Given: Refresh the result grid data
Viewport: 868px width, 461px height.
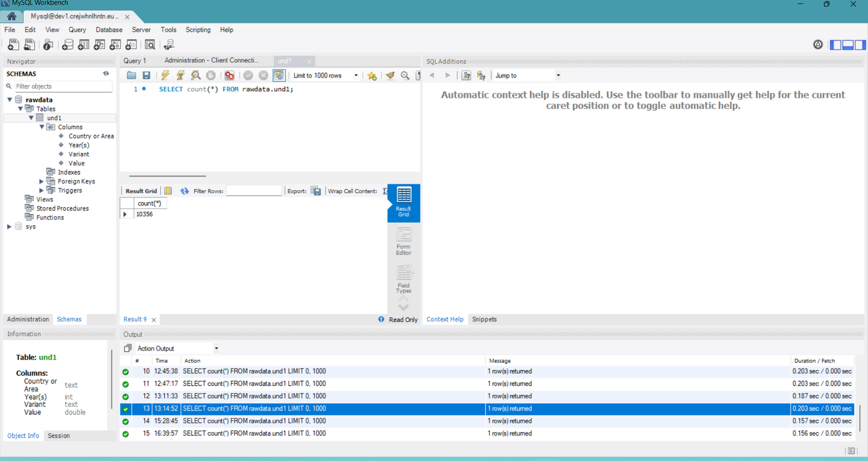Looking at the screenshot, I should point(184,191).
